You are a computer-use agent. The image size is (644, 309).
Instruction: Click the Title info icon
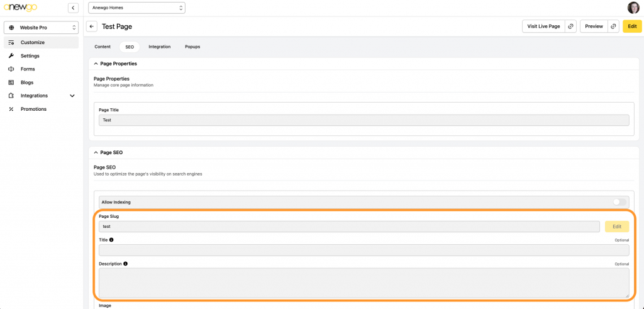[111, 240]
